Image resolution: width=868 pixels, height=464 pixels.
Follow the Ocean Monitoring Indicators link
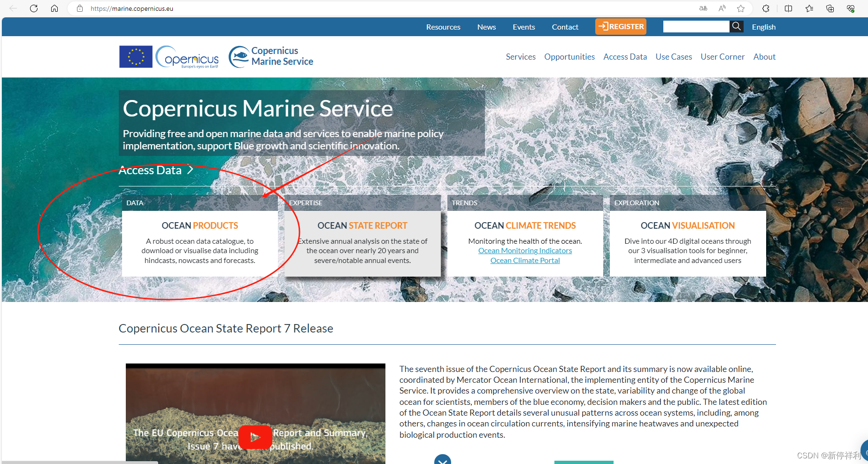pyautogui.click(x=525, y=251)
